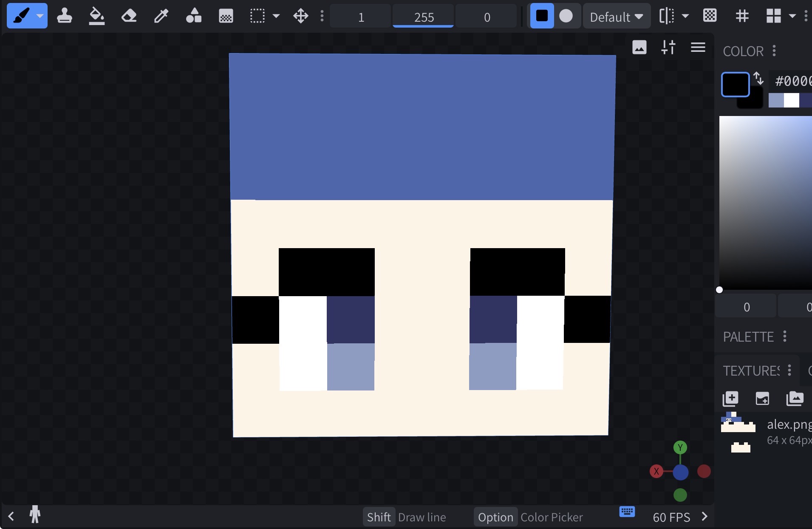
Task: Open the viewport hamburger menu
Action: pos(698,47)
